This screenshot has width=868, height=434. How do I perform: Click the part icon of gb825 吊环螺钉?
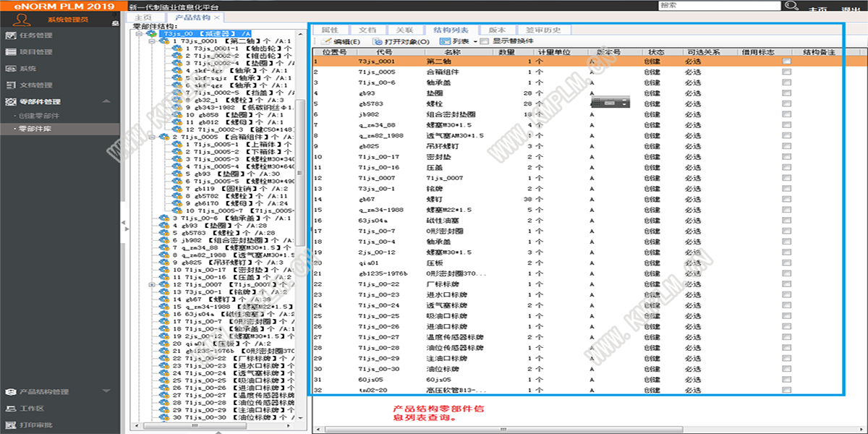(x=165, y=262)
